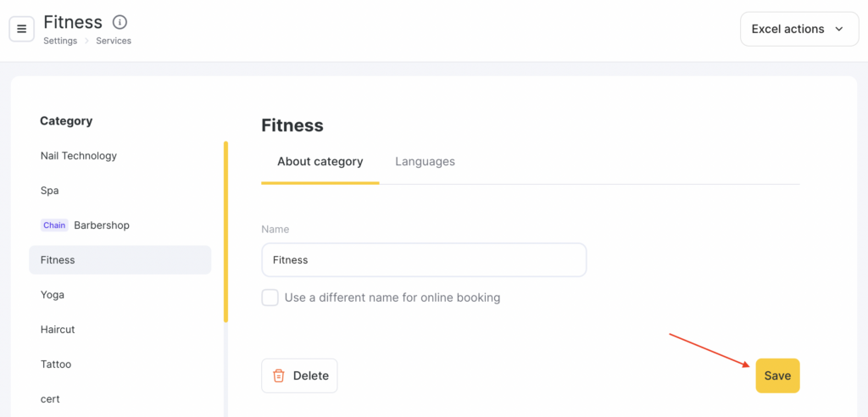Screen dimensions: 868x417
Task: Open the Spa category
Action: coord(50,191)
